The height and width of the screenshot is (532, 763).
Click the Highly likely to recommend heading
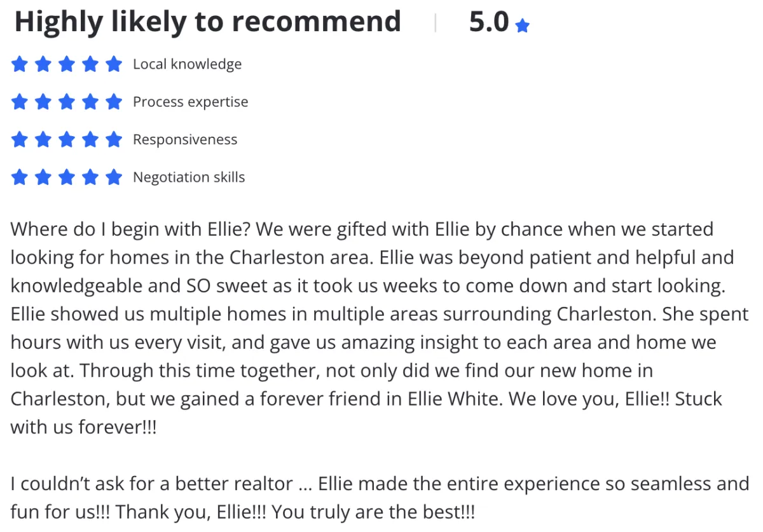point(208,22)
